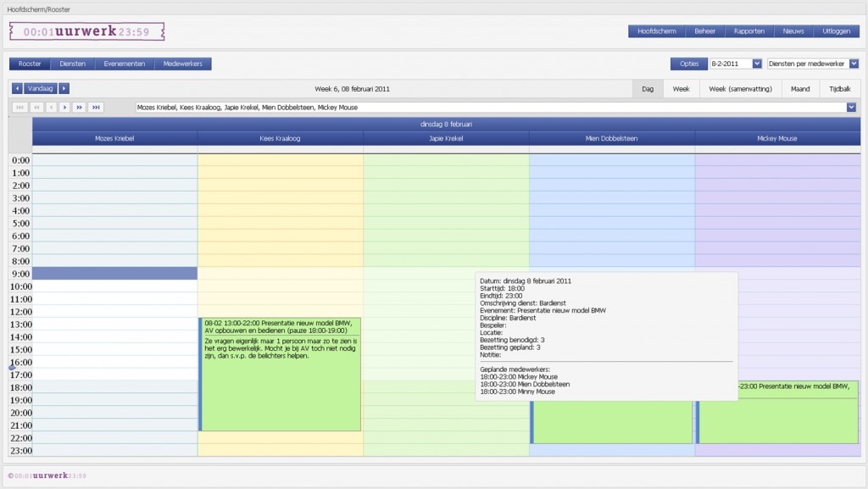
Task: Open the Beheer menu
Action: click(x=704, y=31)
